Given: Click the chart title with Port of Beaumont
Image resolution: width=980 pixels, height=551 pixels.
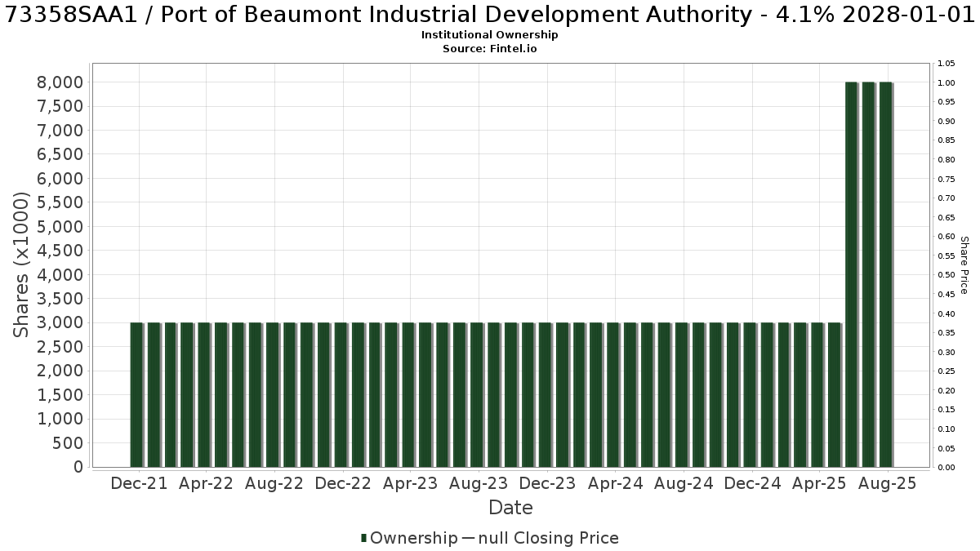Looking at the screenshot, I should point(490,14).
